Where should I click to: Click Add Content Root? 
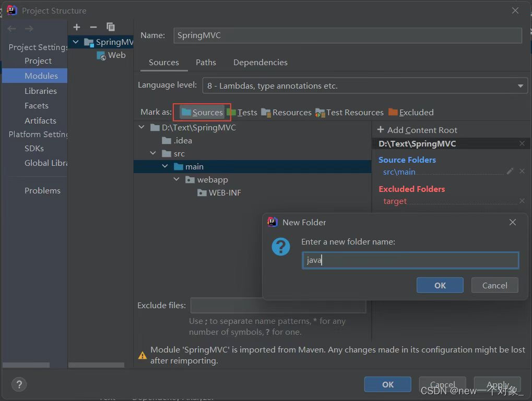(x=417, y=130)
